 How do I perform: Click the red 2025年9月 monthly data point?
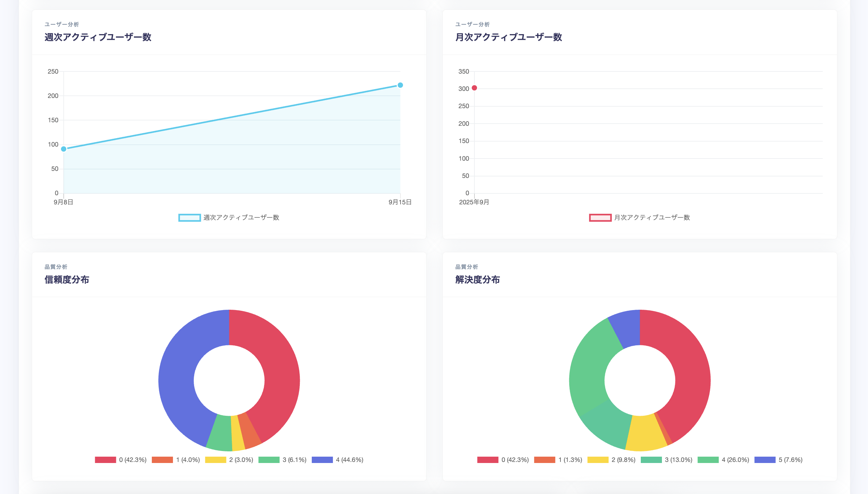tap(475, 88)
